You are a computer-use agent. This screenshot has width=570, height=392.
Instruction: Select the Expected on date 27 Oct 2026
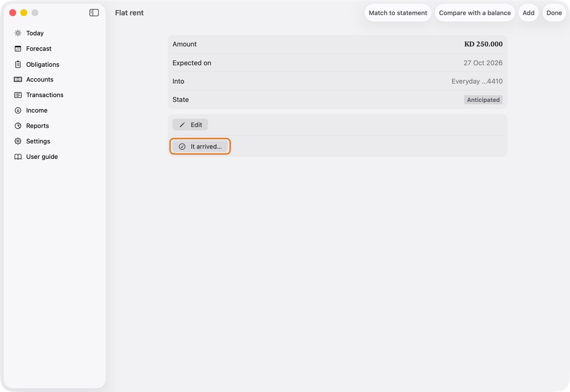click(x=483, y=63)
